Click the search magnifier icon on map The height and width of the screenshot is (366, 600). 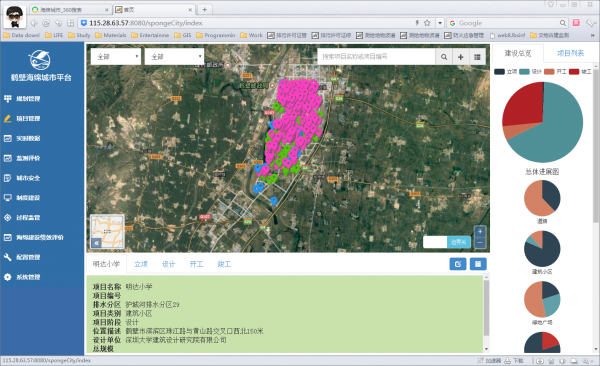coord(444,57)
